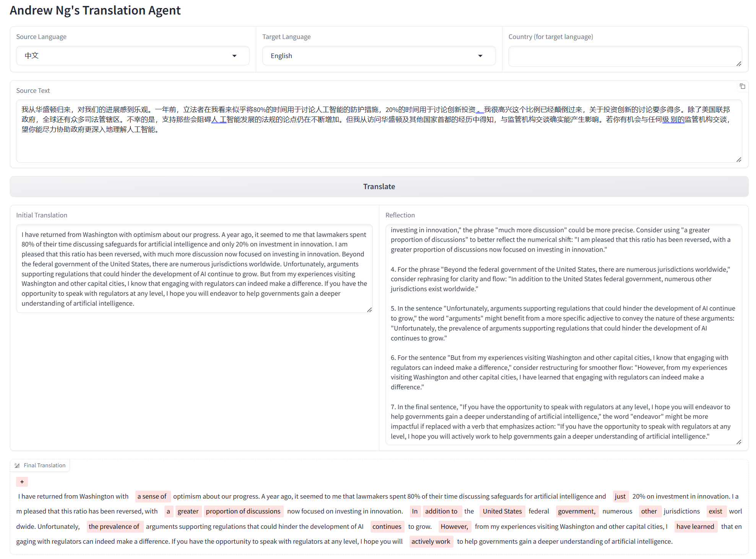Click the copy icon in Source Text
756x559 pixels.
(742, 86)
